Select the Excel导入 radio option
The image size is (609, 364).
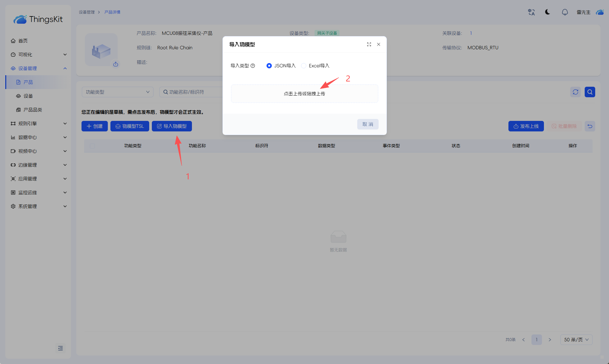pyautogui.click(x=304, y=66)
